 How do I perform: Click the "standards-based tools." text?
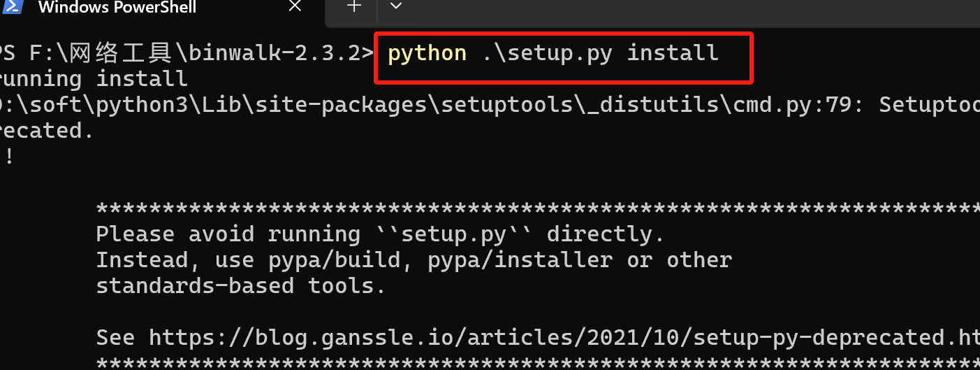pyautogui.click(x=240, y=286)
